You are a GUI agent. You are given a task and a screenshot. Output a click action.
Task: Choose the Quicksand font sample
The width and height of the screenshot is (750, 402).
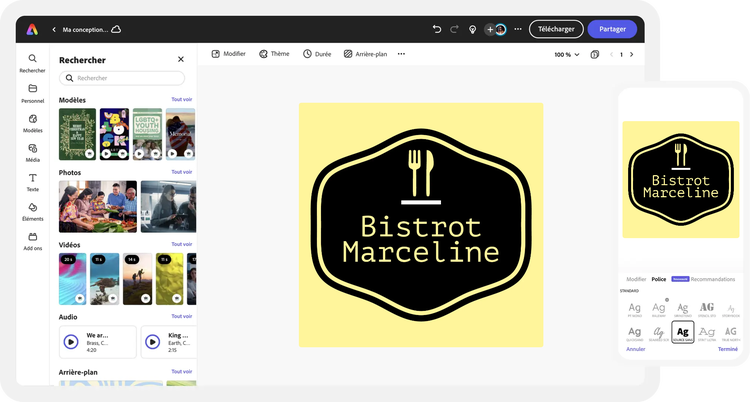point(635,333)
